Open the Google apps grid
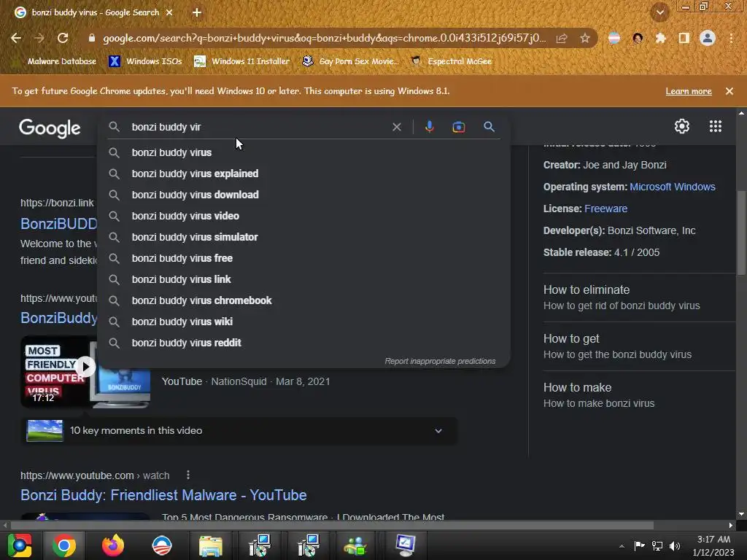Image resolution: width=747 pixels, height=560 pixels. click(x=715, y=126)
